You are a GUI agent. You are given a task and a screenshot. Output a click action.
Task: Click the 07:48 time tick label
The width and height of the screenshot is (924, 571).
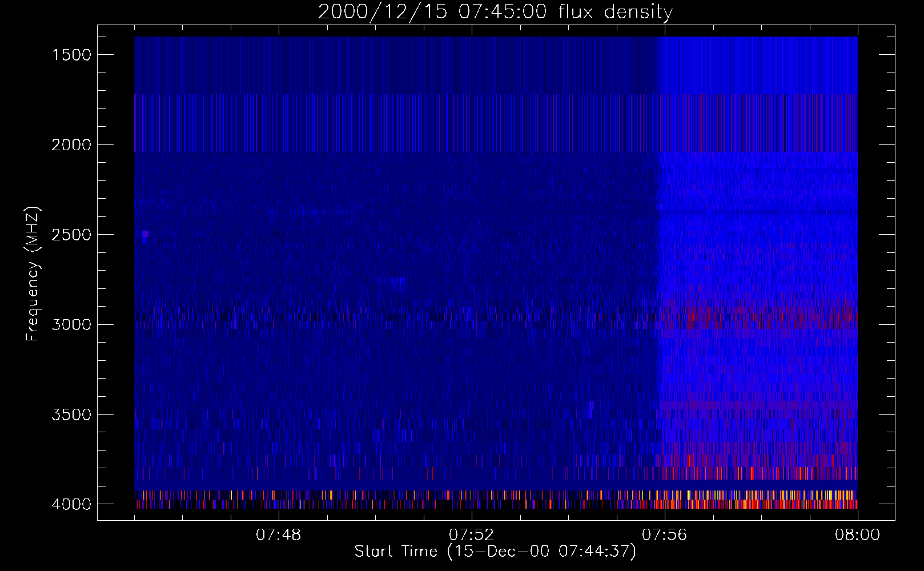(x=278, y=535)
